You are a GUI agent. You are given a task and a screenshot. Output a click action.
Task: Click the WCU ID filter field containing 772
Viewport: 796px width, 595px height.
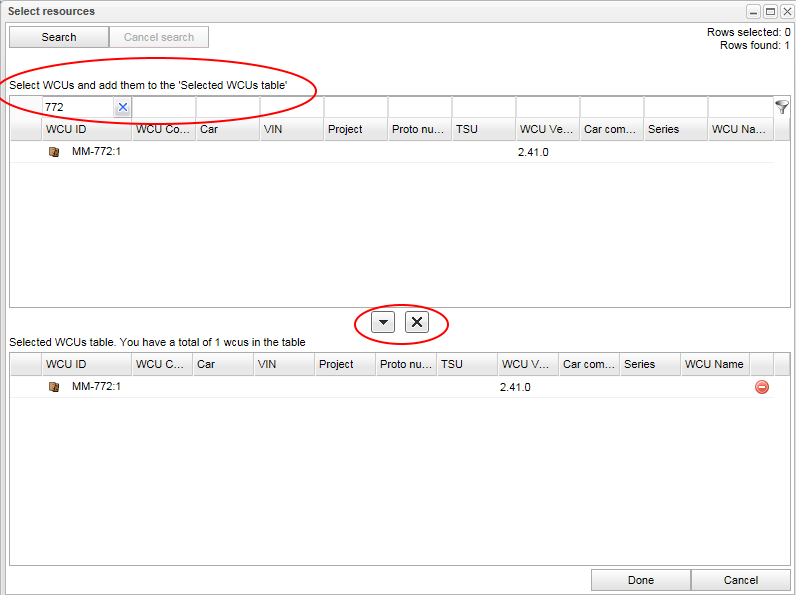tap(76, 107)
